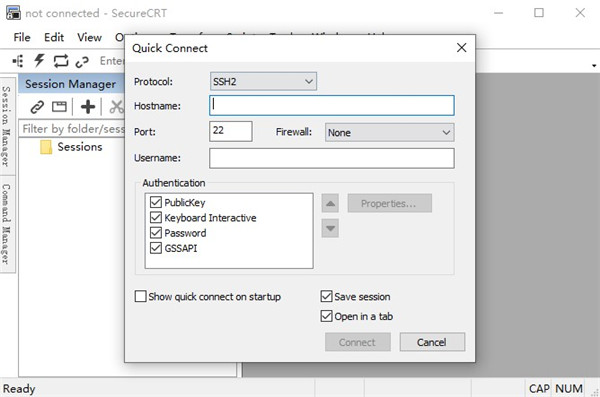Click the SecureCRT application icon in title bar
Image resolution: width=600 pixels, height=397 pixels.
(x=13, y=13)
